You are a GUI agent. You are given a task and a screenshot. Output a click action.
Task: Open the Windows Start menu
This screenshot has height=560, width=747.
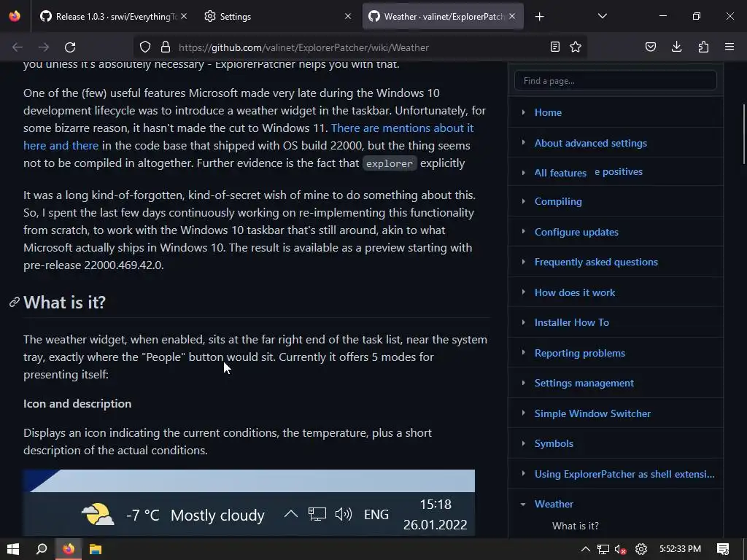pos(13,549)
